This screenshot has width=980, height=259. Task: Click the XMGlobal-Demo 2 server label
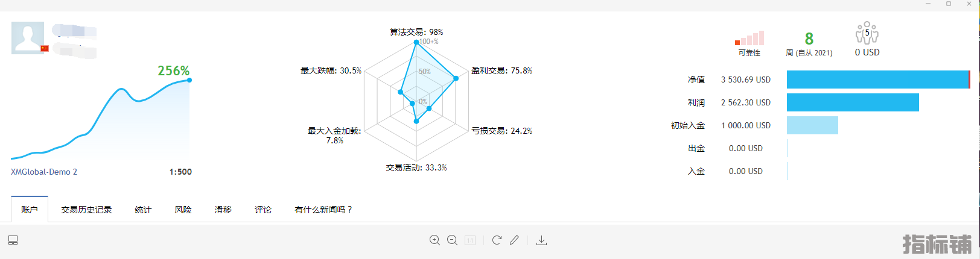click(x=44, y=172)
